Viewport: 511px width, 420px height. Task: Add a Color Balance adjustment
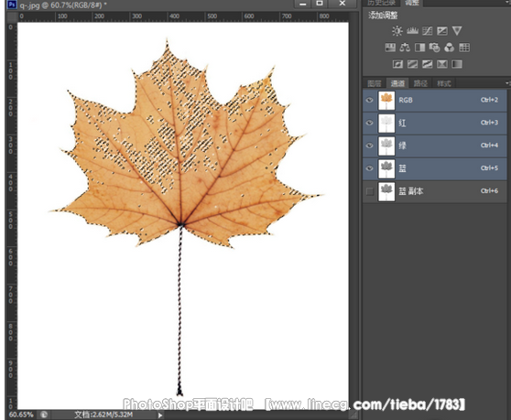[405, 48]
